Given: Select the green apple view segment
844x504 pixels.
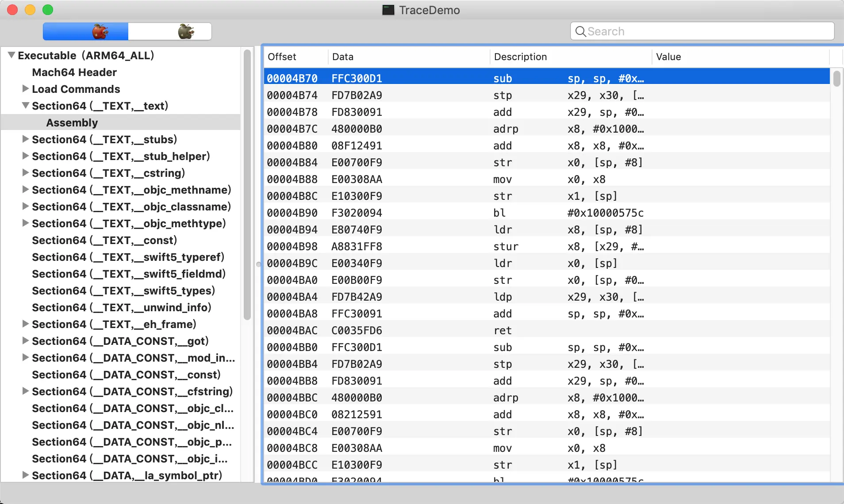Looking at the screenshot, I should (x=170, y=31).
